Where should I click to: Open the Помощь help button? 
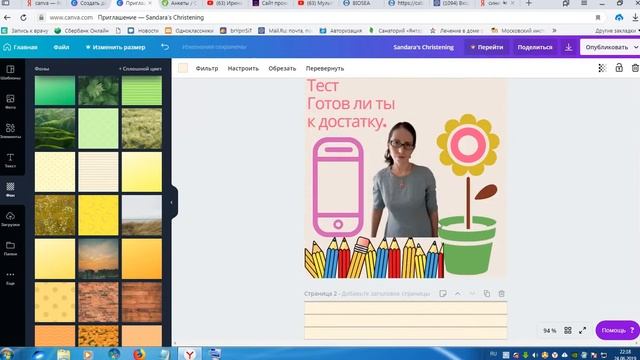click(617, 330)
